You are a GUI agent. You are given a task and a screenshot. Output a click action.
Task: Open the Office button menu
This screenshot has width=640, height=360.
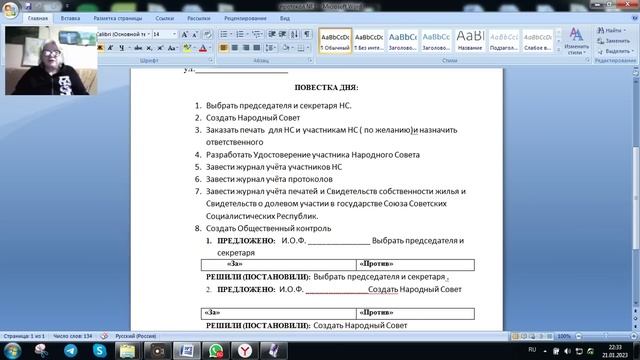point(10,10)
